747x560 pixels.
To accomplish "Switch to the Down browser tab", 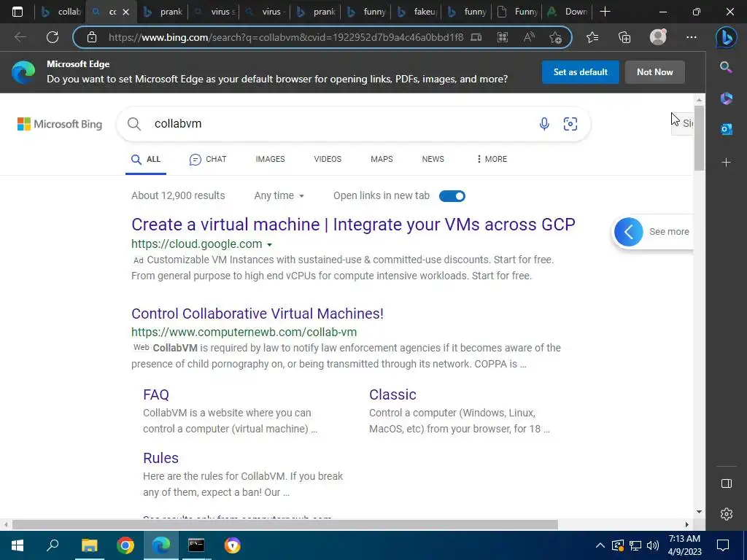I will click(x=566, y=12).
